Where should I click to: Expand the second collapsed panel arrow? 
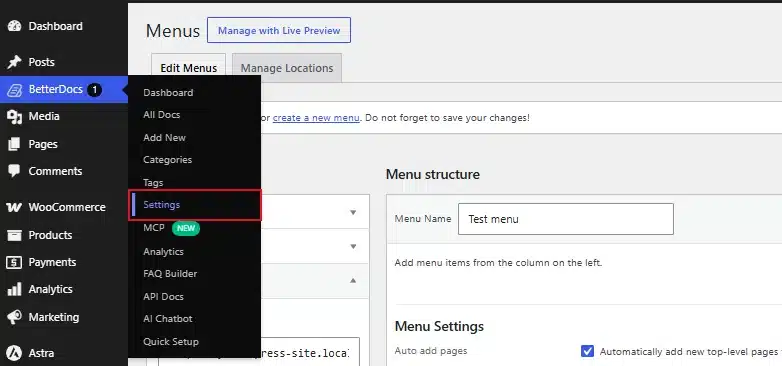click(353, 246)
